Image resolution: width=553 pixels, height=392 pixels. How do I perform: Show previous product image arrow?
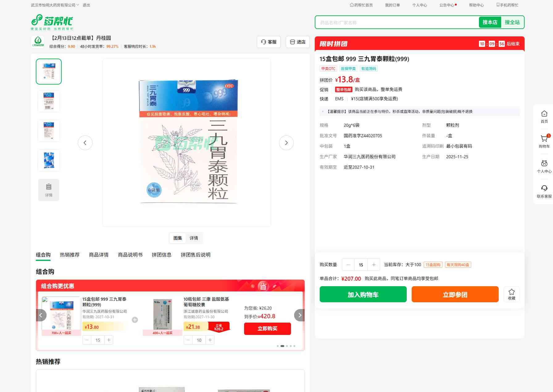pyautogui.click(x=85, y=143)
